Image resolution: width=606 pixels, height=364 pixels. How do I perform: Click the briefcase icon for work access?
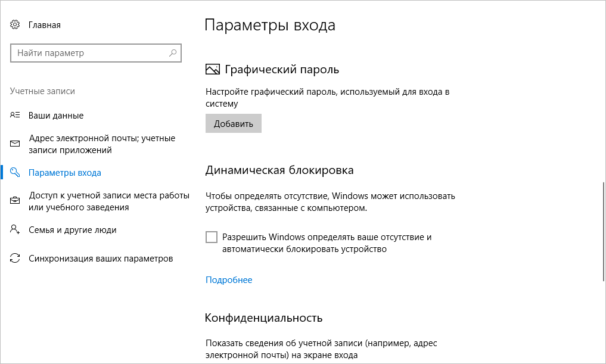[x=15, y=201]
